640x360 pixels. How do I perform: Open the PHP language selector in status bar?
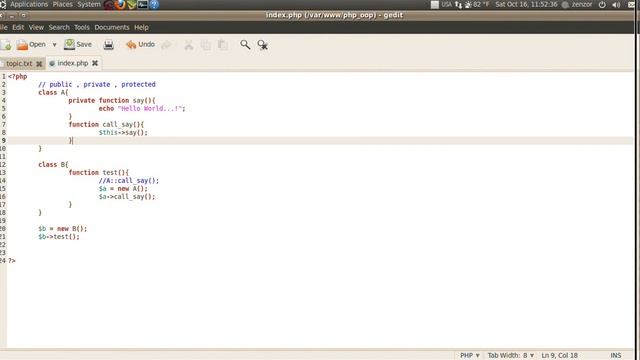[470, 356]
